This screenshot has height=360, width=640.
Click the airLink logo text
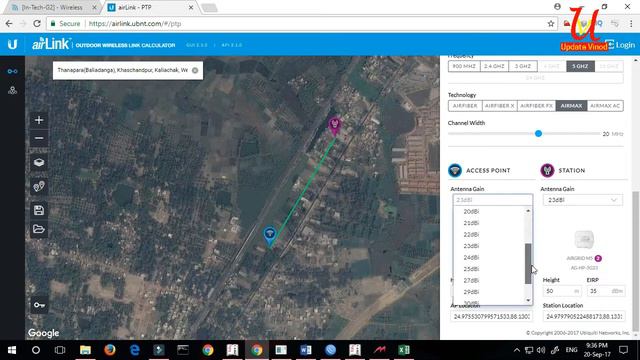point(51,44)
